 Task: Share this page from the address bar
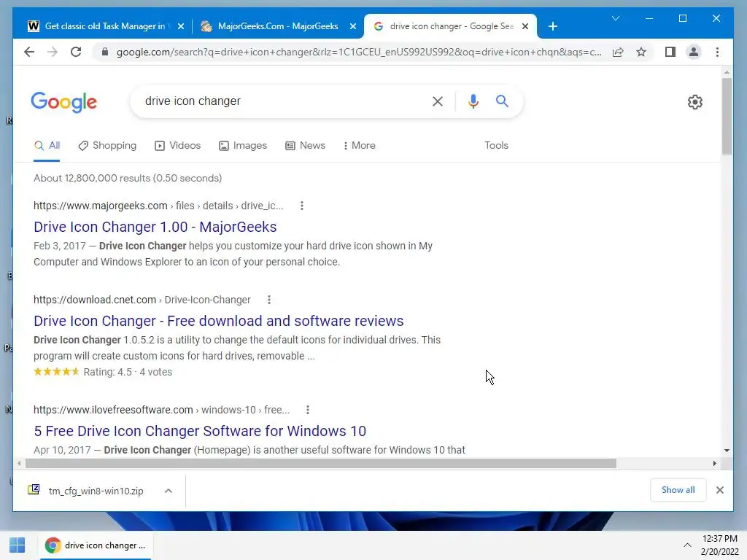click(618, 52)
